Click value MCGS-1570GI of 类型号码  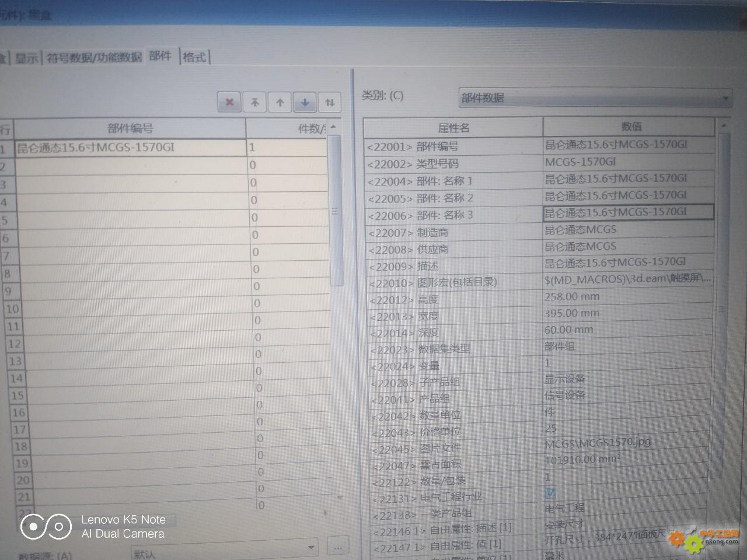click(x=629, y=162)
